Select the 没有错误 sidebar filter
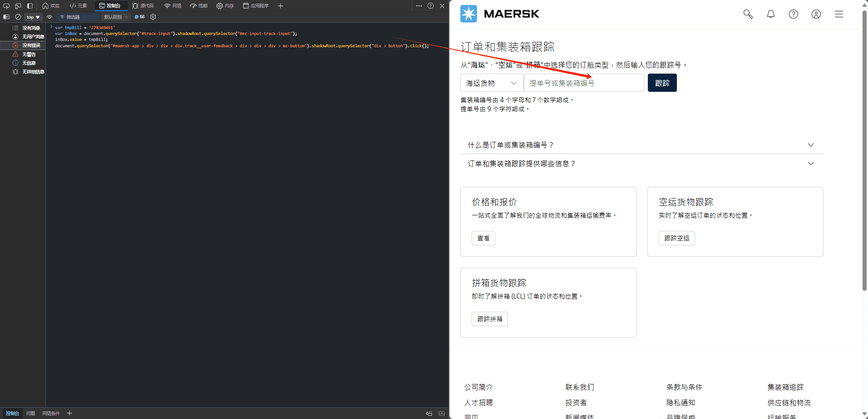The width and height of the screenshot is (868, 419). (x=23, y=45)
